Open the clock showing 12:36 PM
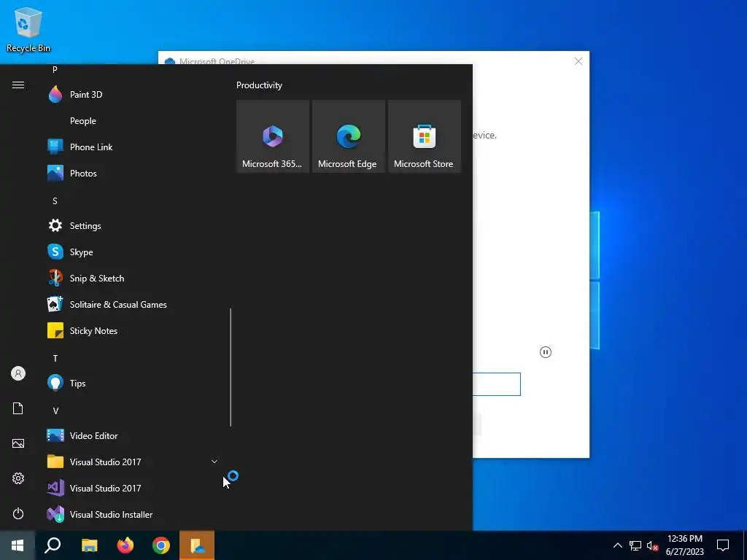 (684, 545)
